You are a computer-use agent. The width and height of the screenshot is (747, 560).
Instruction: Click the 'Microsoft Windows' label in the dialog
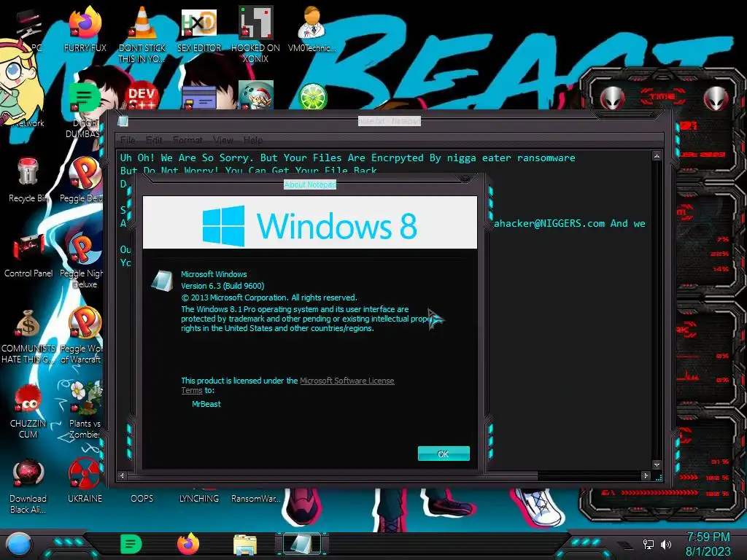pos(214,274)
